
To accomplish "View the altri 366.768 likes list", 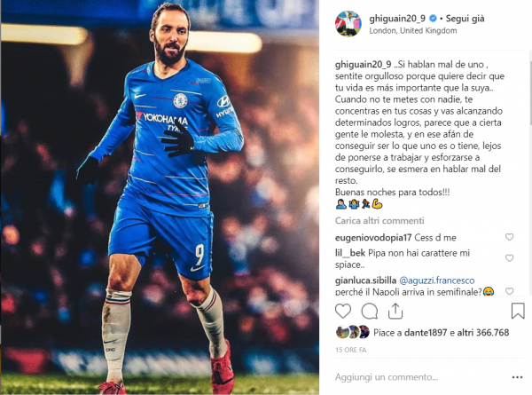I will pyautogui.click(x=483, y=333).
